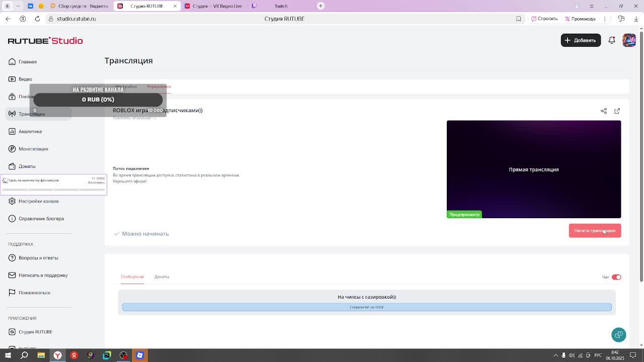The width and height of the screenshot is (644, 362).
Task: Click the 'На чипсы с газировкой))' goal title
Action: (x=367, y=297)
